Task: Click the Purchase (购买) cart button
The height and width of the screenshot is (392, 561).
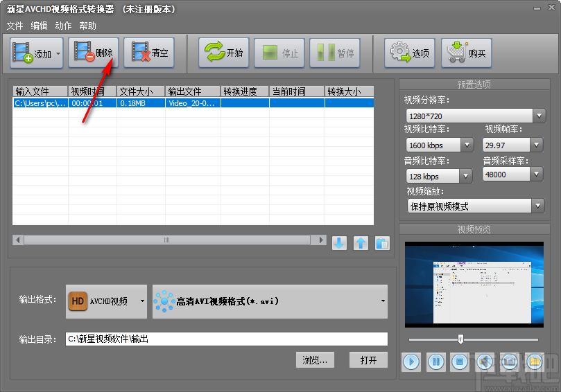Action: pyautogui.click(x=467, y=53)
